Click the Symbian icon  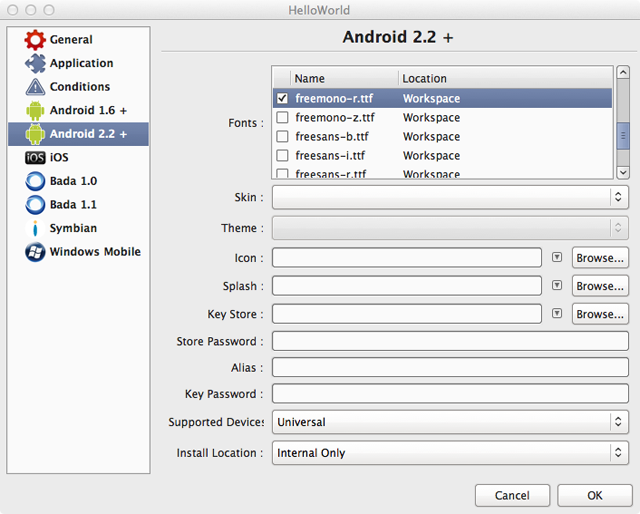point(35,228)
